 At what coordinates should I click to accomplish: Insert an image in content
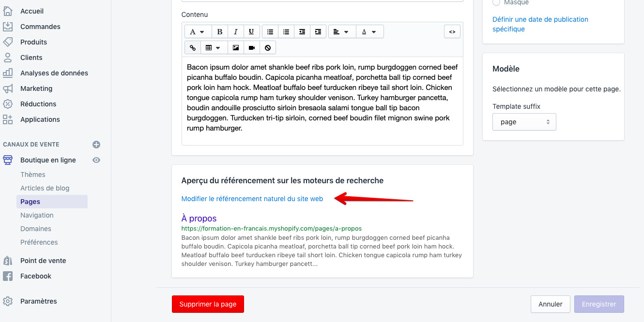coord(236,48)
